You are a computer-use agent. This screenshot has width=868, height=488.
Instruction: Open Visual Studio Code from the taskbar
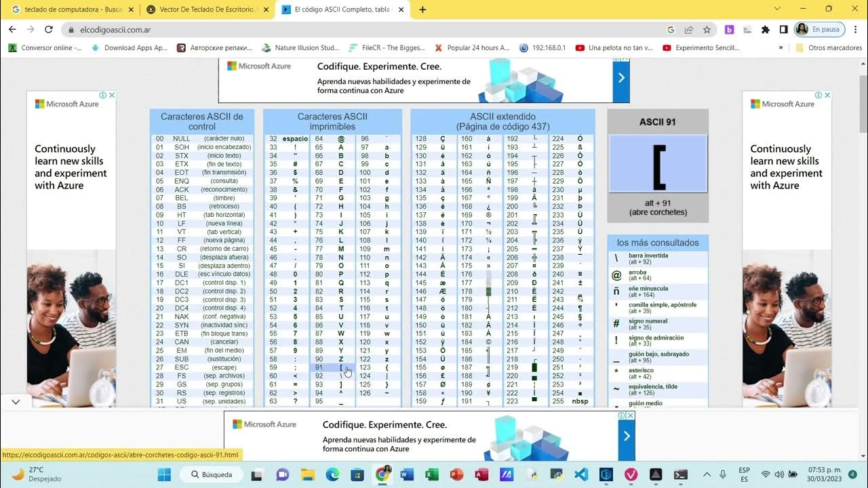coord(581,474)
